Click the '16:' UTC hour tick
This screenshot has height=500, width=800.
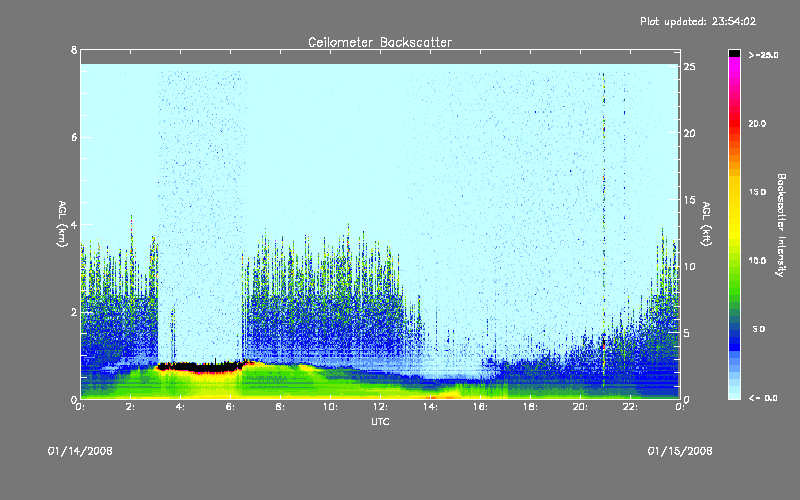(480, 407)
